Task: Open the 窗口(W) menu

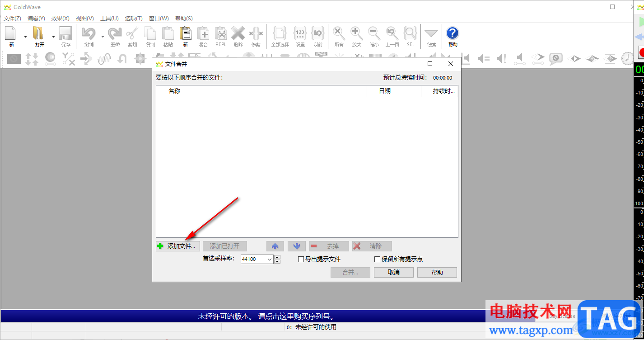Action: 159,19
